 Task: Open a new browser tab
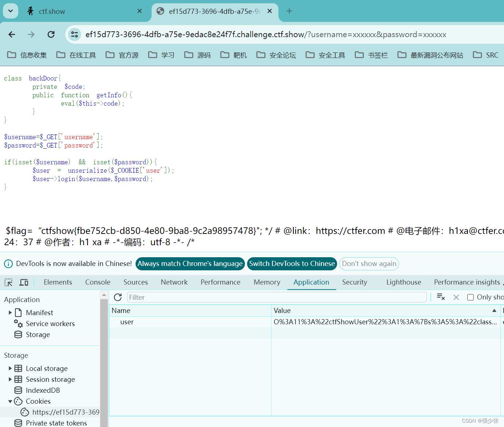(x=289, y=11)
